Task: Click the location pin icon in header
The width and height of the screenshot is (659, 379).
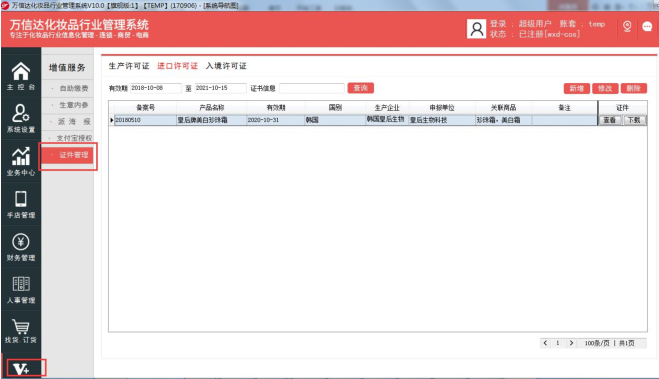Action: (x=627, y=26)
